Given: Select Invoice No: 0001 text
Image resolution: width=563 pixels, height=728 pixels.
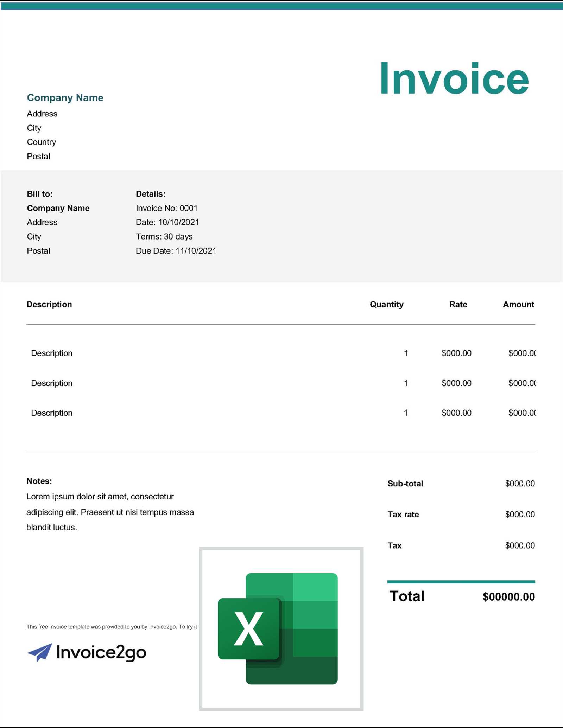Looking at the screenshot, I should click(x=167, y=208).
